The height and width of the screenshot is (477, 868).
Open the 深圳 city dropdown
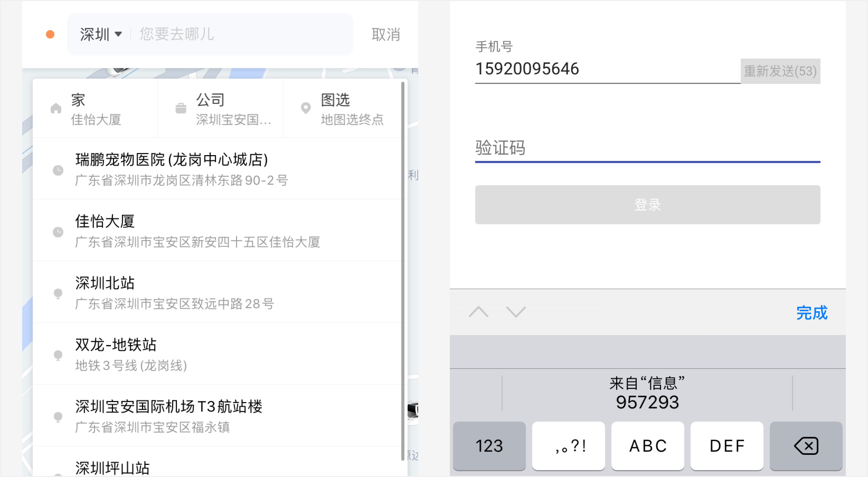pos(100,34)
